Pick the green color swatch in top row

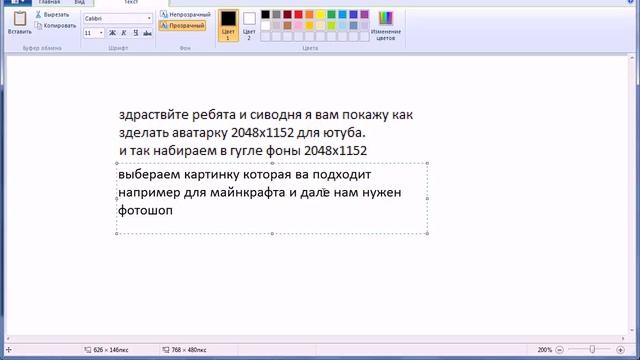331,15
